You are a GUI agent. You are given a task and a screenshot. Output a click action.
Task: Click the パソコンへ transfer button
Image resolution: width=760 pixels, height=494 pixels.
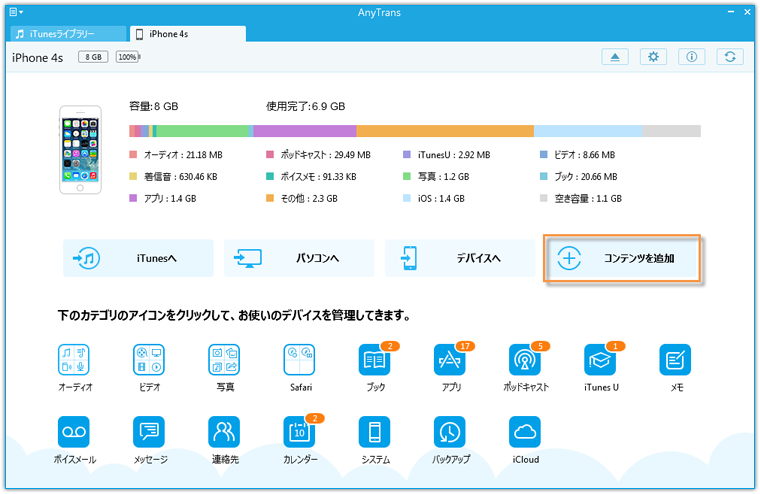pyautogui.click(x=299, y=258)
